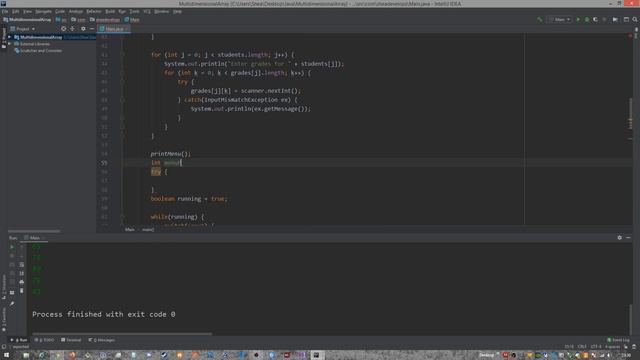Viewport: 640px width, 360px height.
Task: Click the Print icon in Run console toolbar
Action: [x=22, y=282]
